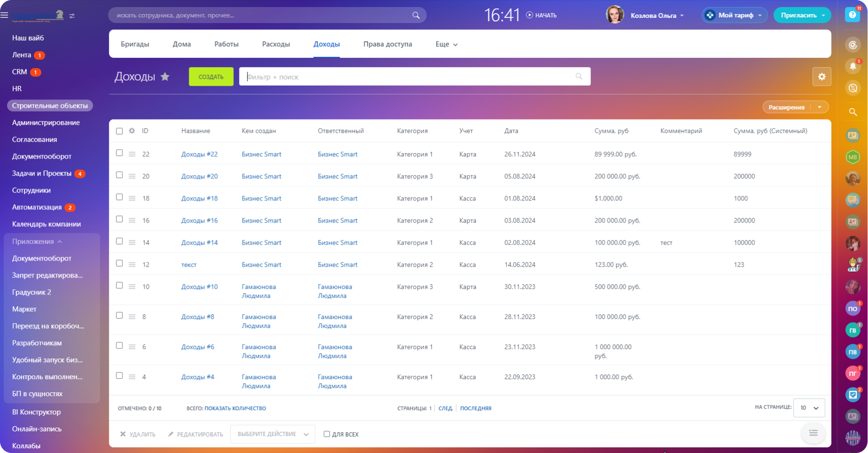Open CRM in left menu

pyautogui.click(x=20, y=72)
